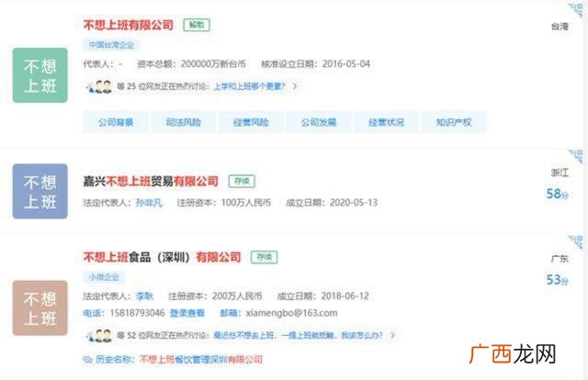This screenshot has width=588, height=380.
Task: Open 嘉兴不想上班贸易有限公司 company title
Action: coord(151,182)
